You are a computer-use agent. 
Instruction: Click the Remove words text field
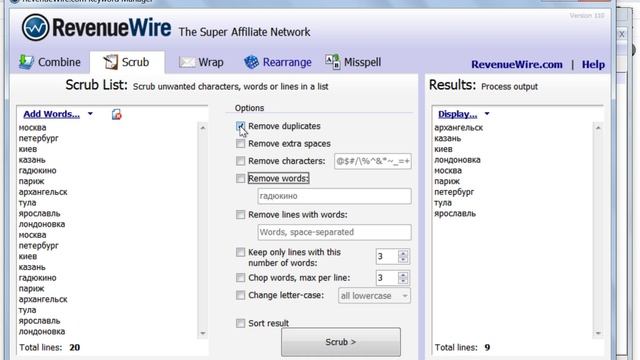click(x=334, y=196)
